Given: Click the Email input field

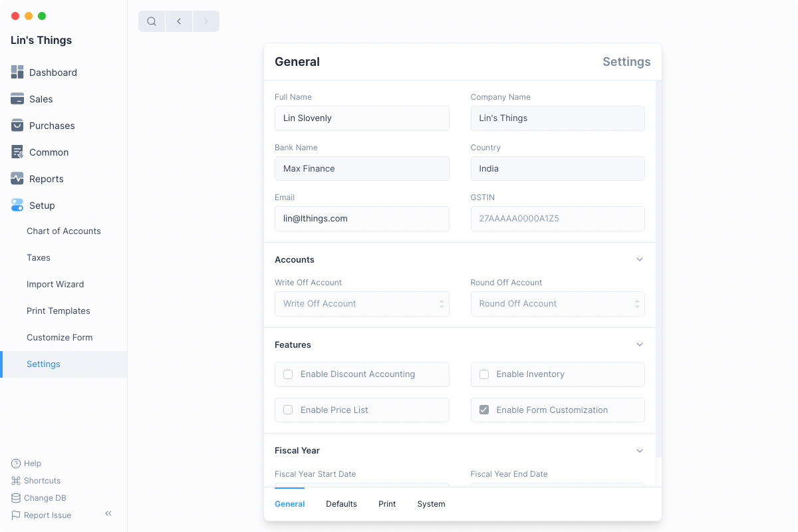Looking at the screenshot, I should pyautogui.click(x=362, y=219).
